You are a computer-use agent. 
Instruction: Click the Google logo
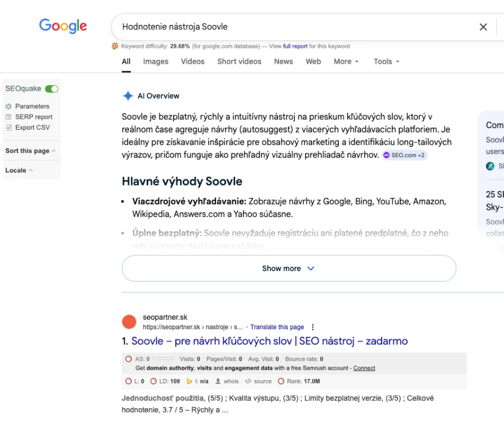click(x=63, y=26)
